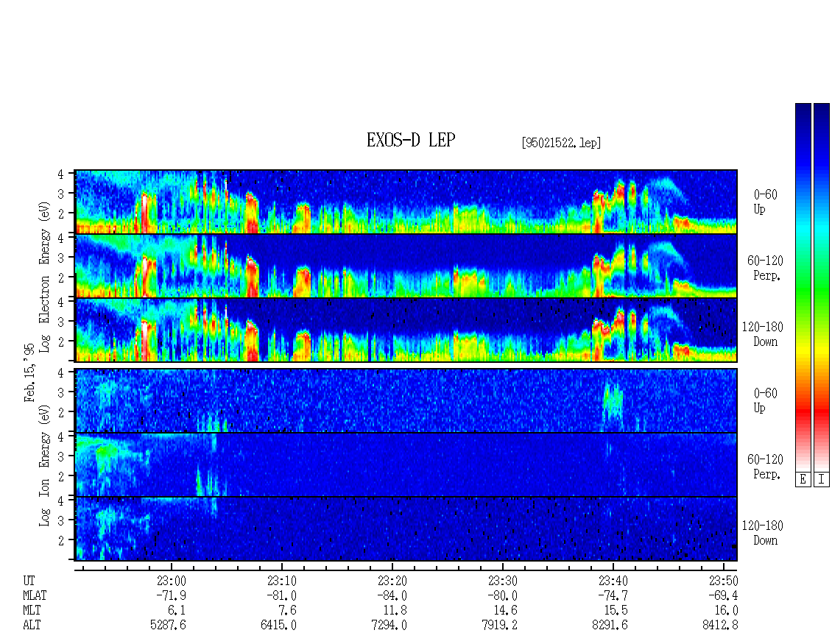Click the ALT value 6415.0

tap(278, 626)
